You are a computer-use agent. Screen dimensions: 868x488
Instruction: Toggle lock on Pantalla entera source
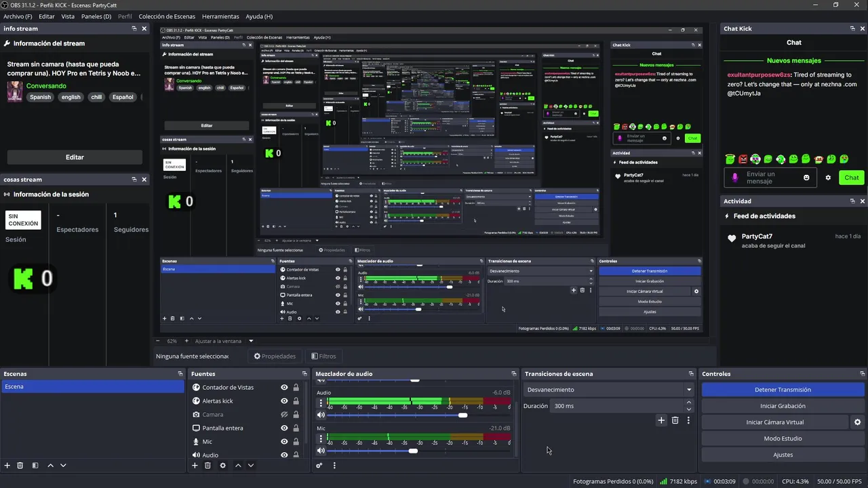click(296, 428)
